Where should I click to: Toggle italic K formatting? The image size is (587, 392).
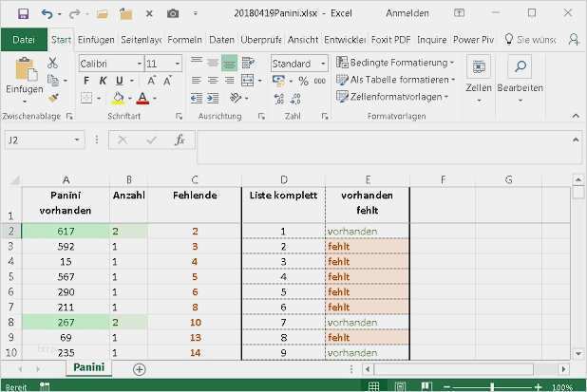click(103, 81)
